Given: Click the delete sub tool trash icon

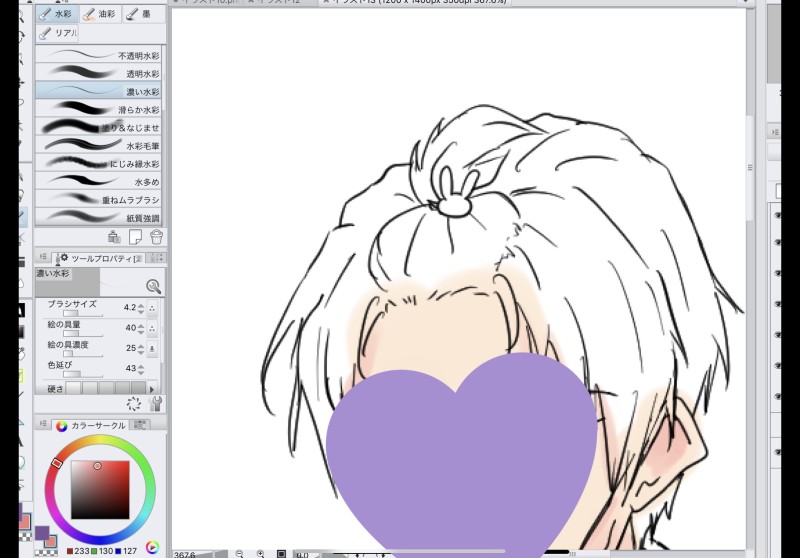Looking at the screenshot, I should pos(156,237).
